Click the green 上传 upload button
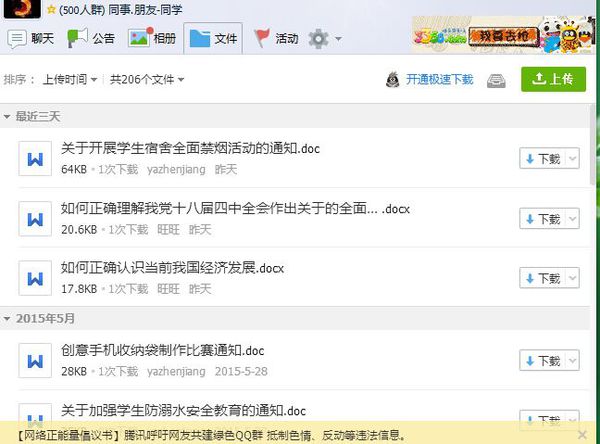This screenshot has width=600, height=444. [553, 79]
